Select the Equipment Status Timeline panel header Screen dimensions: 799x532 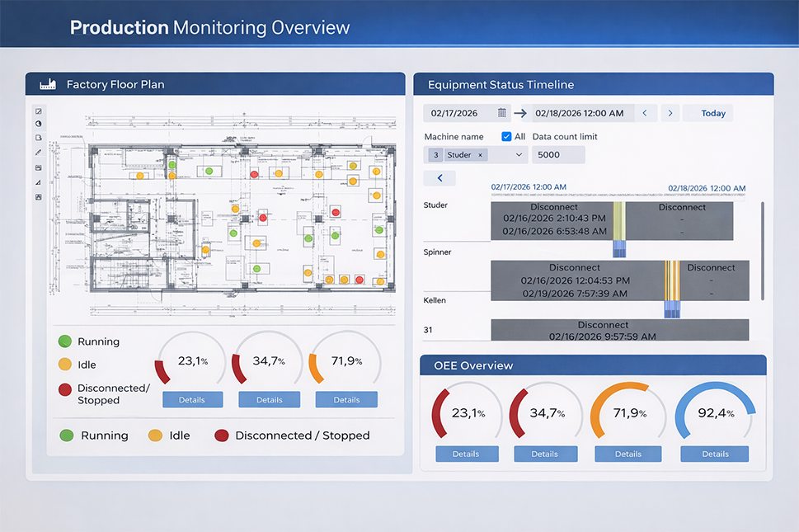click(594, 84)
